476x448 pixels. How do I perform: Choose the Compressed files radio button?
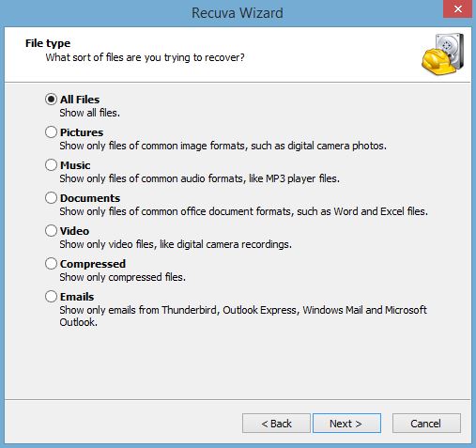tap(51, 264)
